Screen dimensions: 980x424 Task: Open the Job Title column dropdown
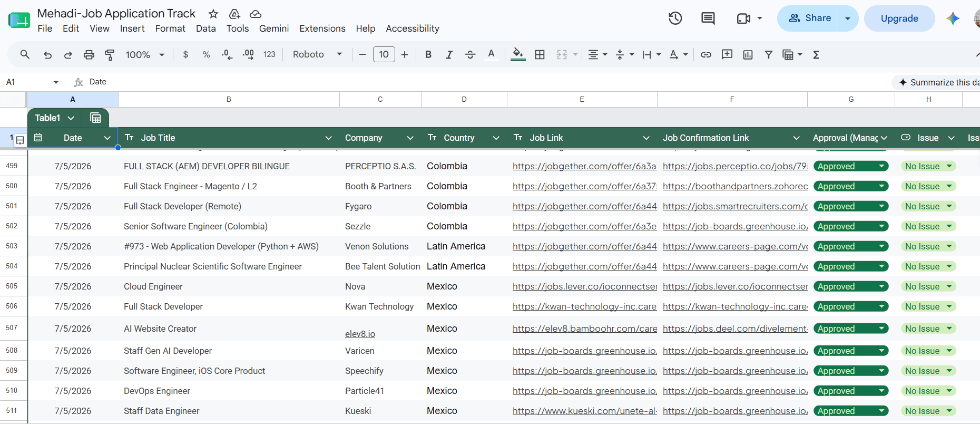click(x=329, y=138)
